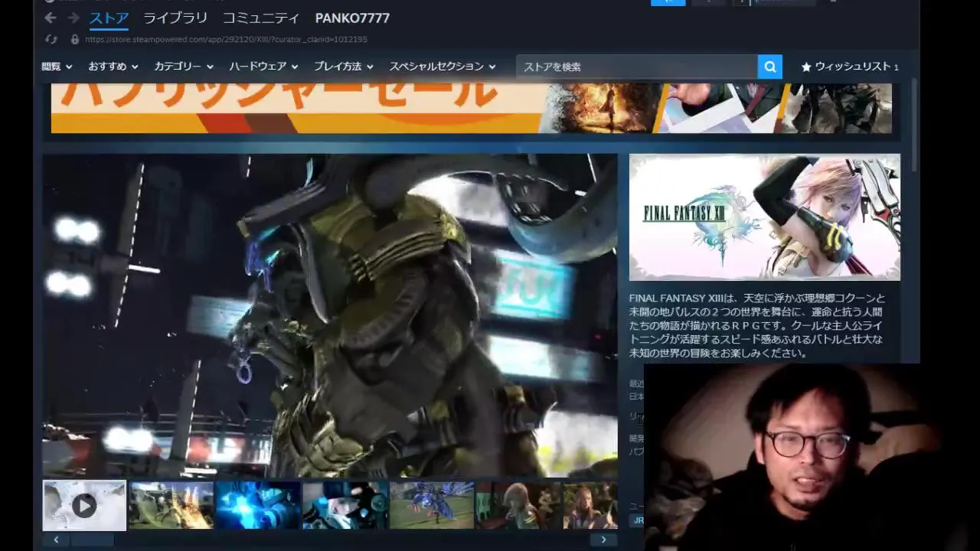Go forward with the right arrow
980x551 pixels.
(73, 18)
